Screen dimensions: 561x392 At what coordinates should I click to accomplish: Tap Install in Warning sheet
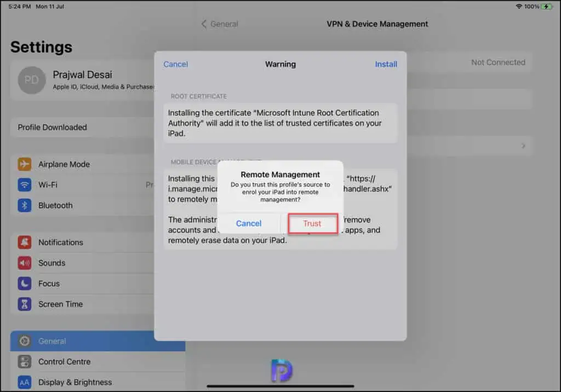click(386, 65)
